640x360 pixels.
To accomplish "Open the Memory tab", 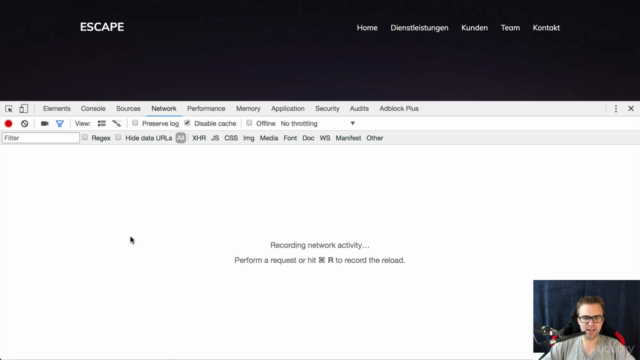I will tap(248, 109).
